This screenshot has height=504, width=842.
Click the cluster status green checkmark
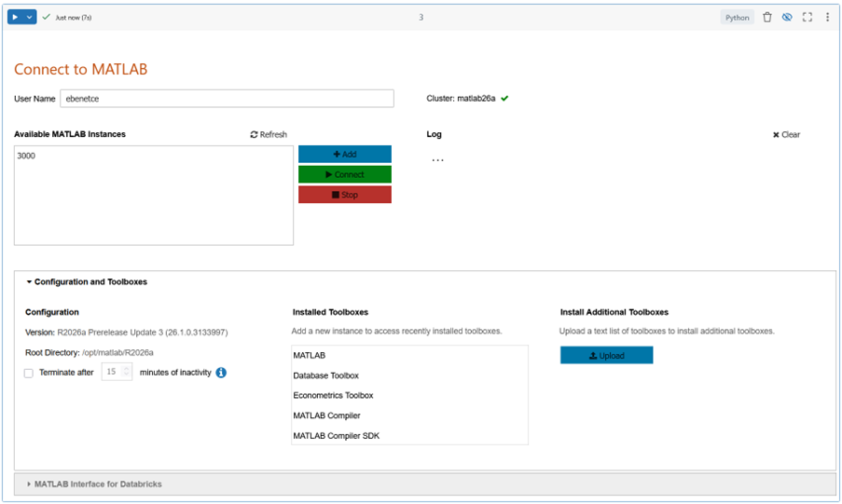[504, 98]
